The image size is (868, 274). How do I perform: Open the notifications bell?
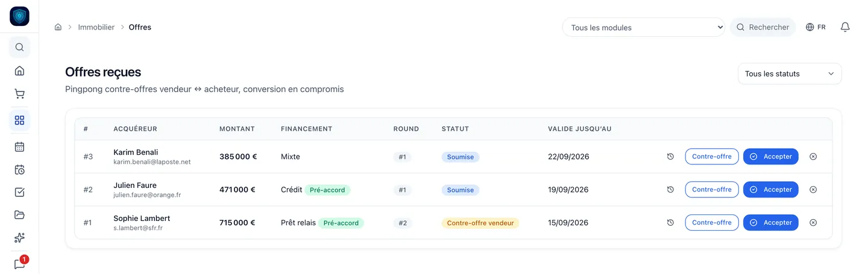tap(845, 27)
